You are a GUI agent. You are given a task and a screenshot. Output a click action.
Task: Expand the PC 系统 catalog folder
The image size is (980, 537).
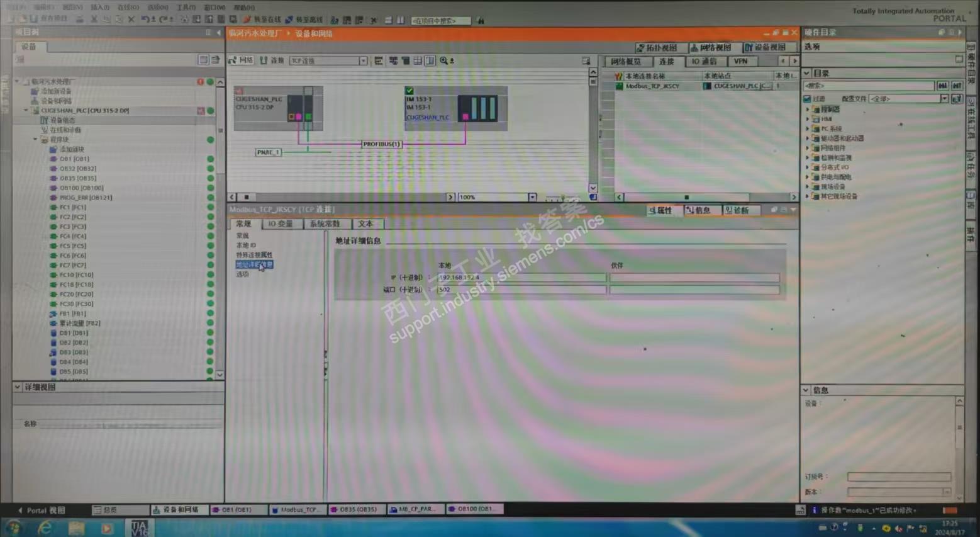pyautogui.click(x=808, y=128)
